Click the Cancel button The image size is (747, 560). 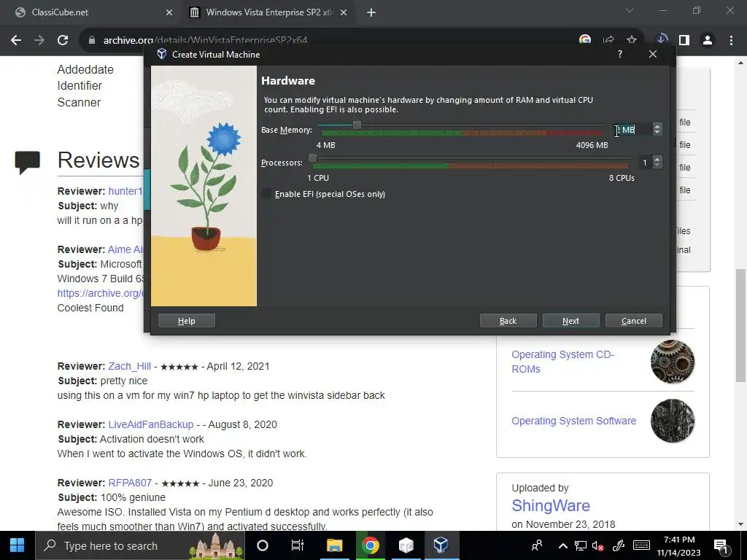point(634,321)
